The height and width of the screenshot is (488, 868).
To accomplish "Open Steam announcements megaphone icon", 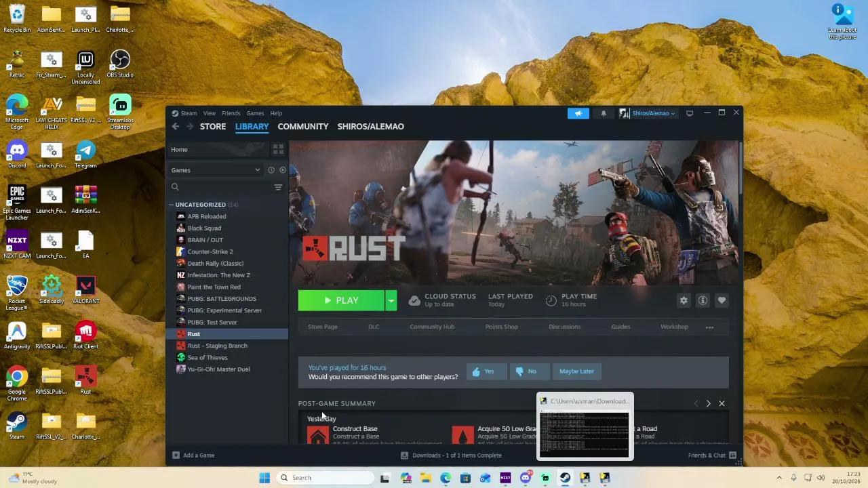I will coord(578,113).
